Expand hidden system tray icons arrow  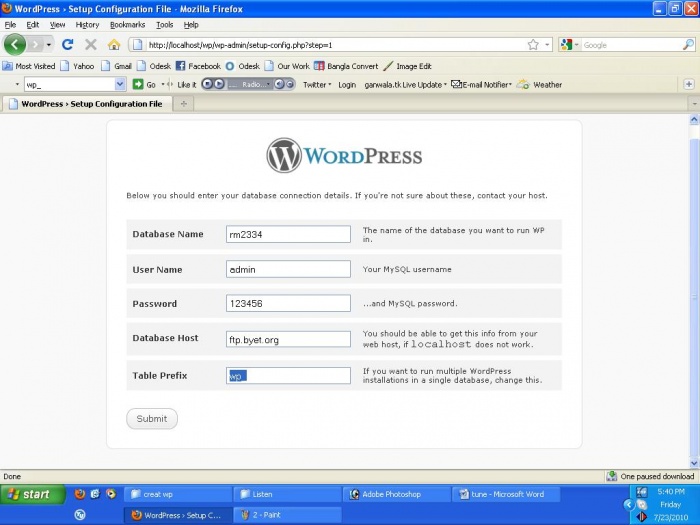tap(629, 505)
